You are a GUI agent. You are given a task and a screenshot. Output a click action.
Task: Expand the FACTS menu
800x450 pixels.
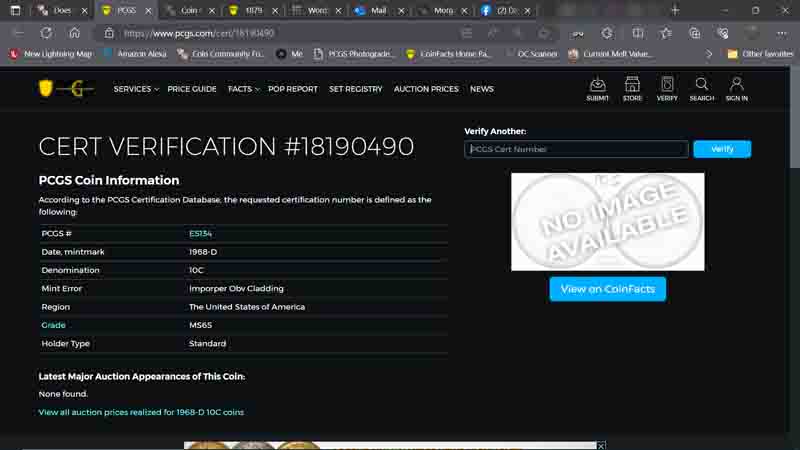243,89
